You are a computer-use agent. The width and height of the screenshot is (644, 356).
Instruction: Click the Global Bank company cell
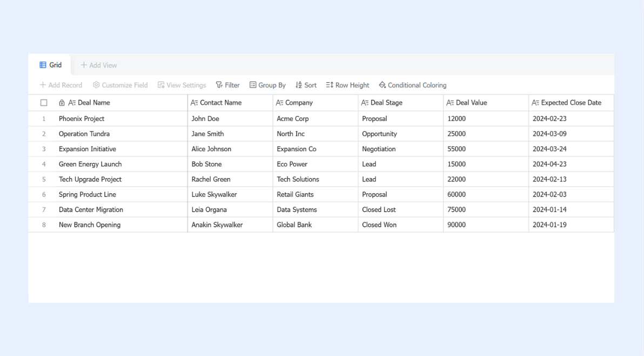pos(316,225)
